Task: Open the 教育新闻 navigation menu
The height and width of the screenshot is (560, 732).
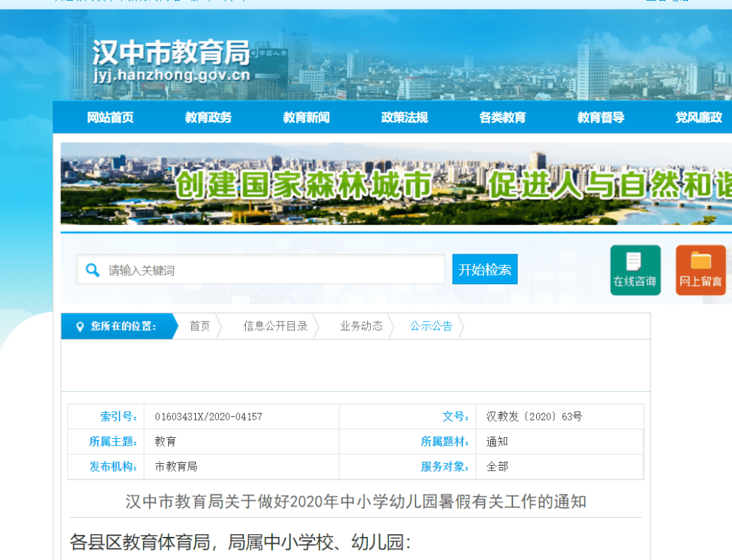Action: click(306, 117)
